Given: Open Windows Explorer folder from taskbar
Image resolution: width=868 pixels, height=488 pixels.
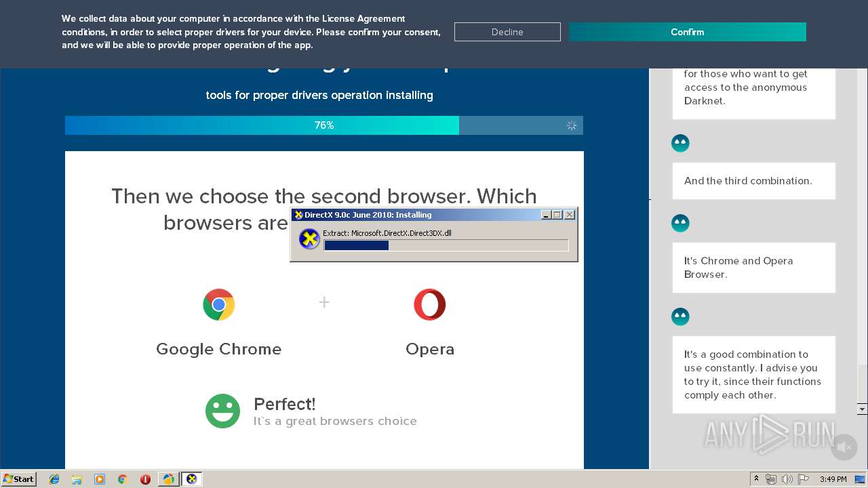Looking at the screenshot, I should (x=77, y=479).
